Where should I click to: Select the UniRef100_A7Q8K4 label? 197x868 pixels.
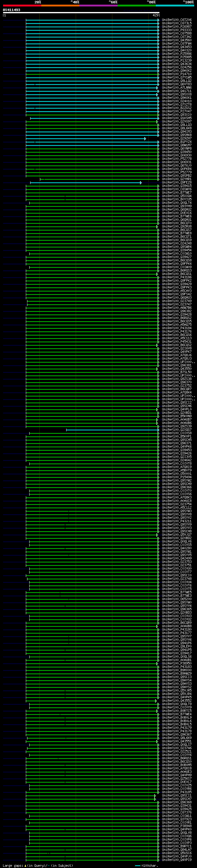coord(177,393)
